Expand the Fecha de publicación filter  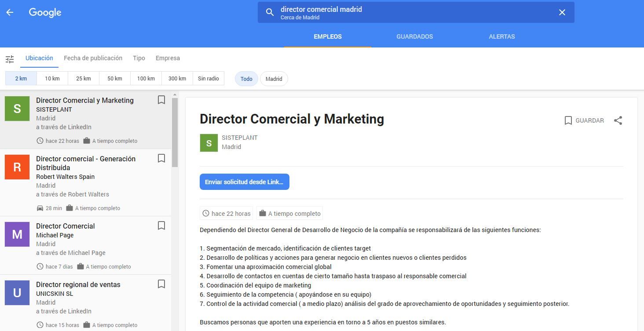click(93, 58)
